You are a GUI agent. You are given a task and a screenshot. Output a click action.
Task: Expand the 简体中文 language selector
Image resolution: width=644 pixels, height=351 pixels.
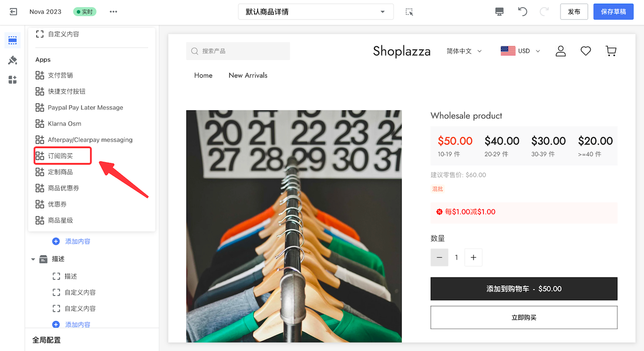pos(464,51)
